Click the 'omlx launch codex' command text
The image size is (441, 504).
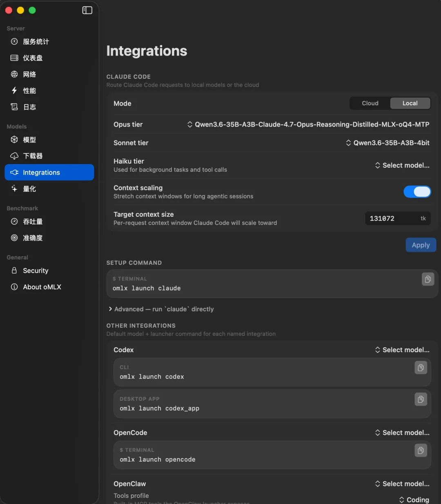click(152, 377)
